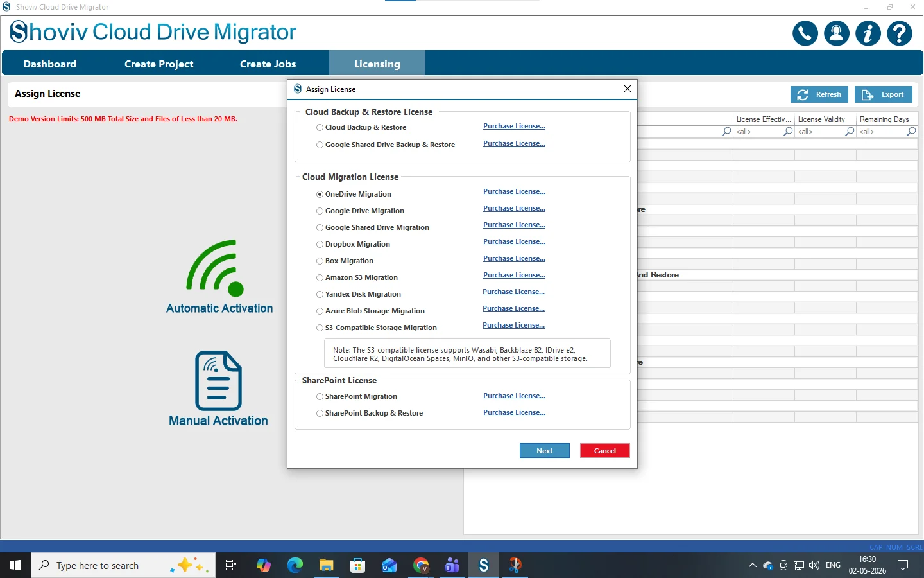Select Google Shared Drive Backup & Restore option
Screen dimensions: 924x578
tap(320, 145)
